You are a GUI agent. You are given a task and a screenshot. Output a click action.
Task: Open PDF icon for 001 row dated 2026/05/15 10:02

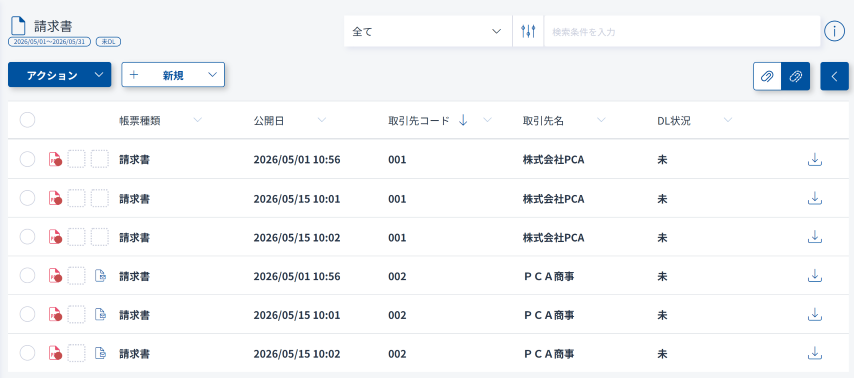55,237
